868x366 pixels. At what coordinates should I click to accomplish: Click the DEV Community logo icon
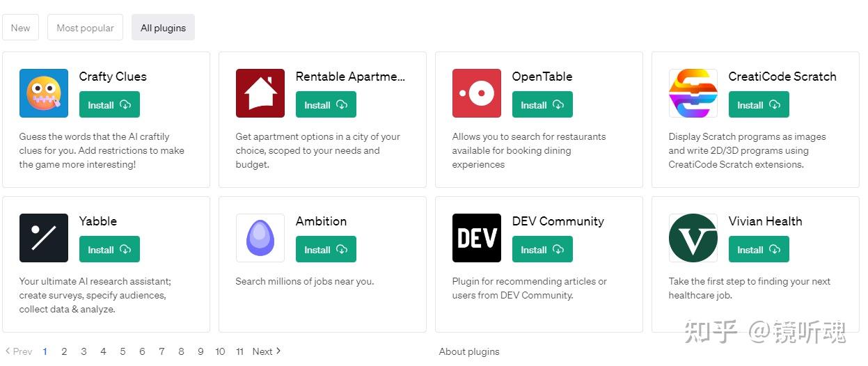point(477,238)
